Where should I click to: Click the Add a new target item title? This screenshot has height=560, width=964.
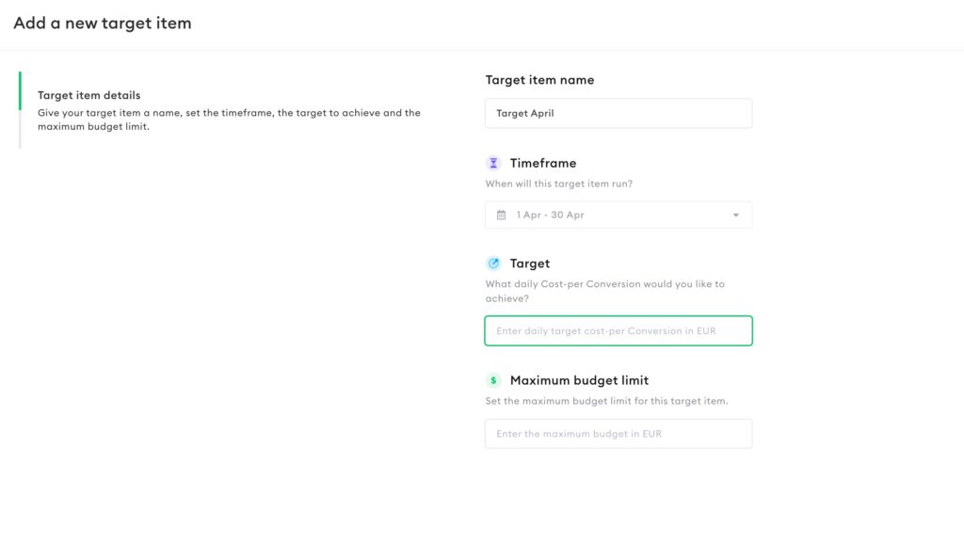pyautogui.click(x=103, y=24)
